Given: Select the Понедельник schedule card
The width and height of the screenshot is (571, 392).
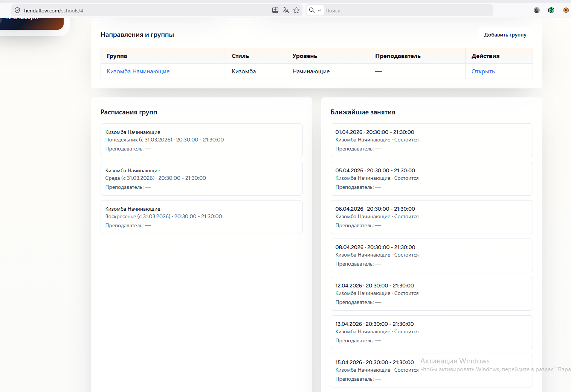Looking at the screenshot, I should click(202, 140).
